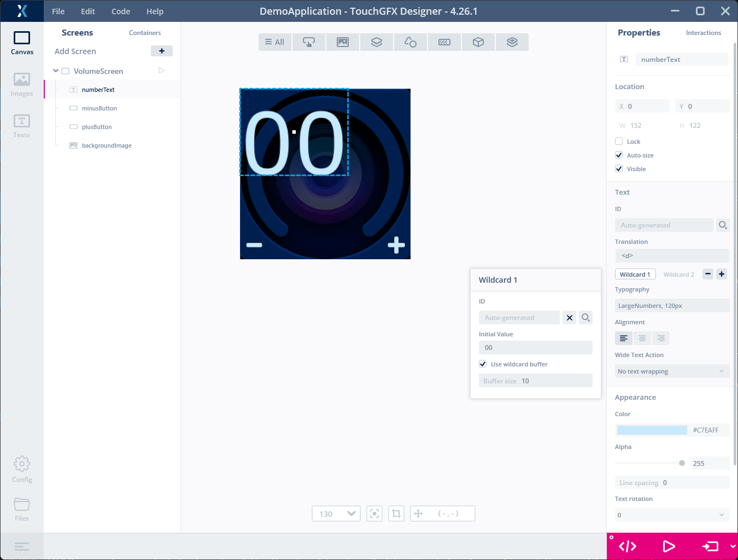Enable the Lock checkbox

[x=619, y=141]
